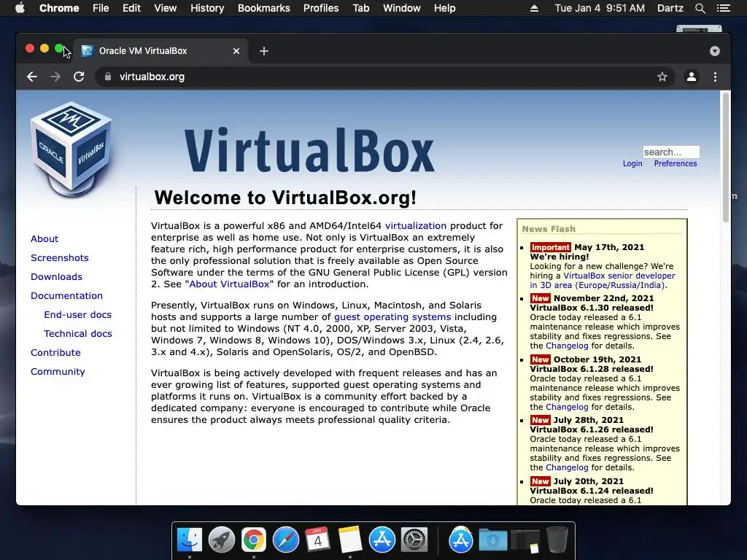This screenshot has width=747, height=560.
Task: Open the Changelog link for 6.1.26
Action: point(567,467)
